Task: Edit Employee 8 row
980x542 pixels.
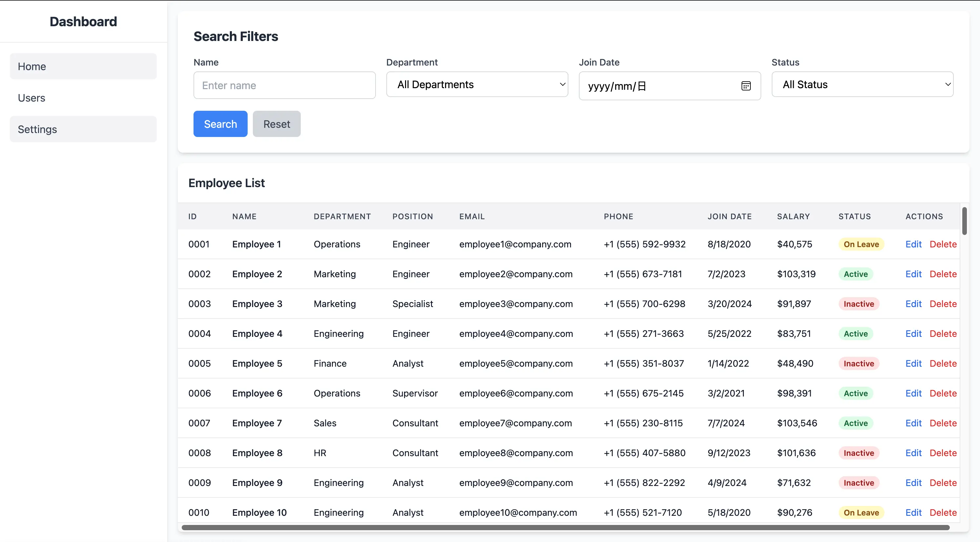Action: (x=913, y=453)
